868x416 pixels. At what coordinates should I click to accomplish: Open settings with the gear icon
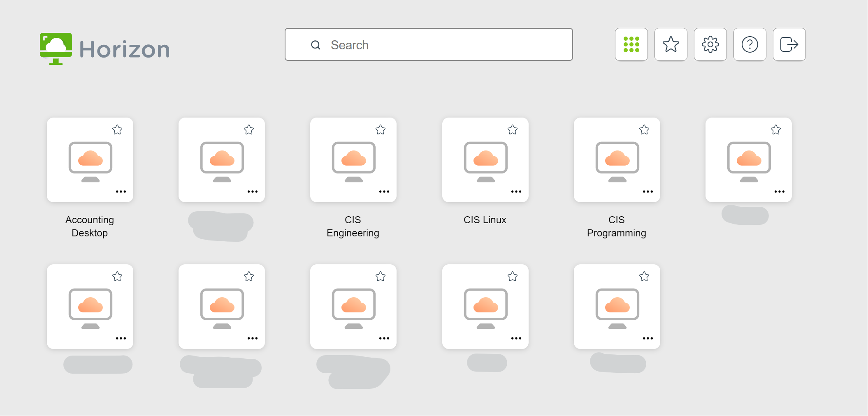tap(710, 44)
